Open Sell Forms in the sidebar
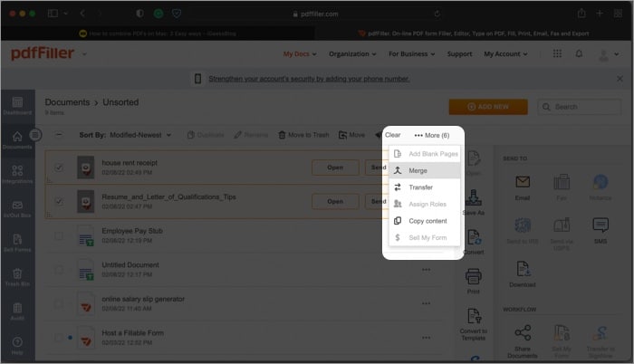The image size is (634, 364). pos(17,243)
